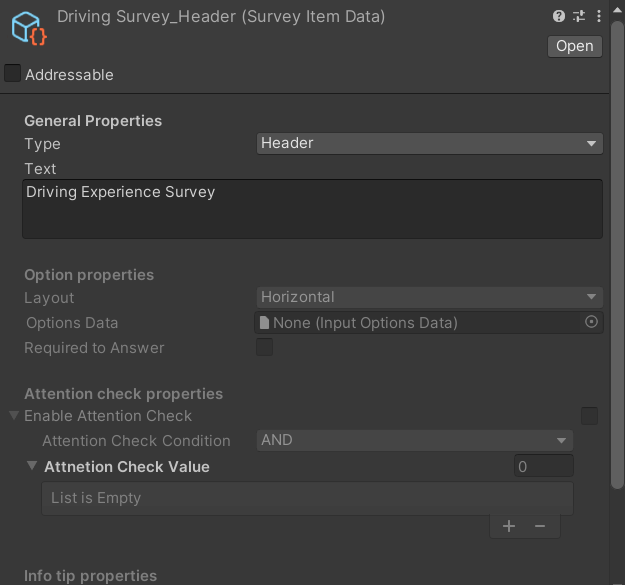625x585 pixels.
Task: Click the Attention Check Condition label
Action: coord(136,441)
